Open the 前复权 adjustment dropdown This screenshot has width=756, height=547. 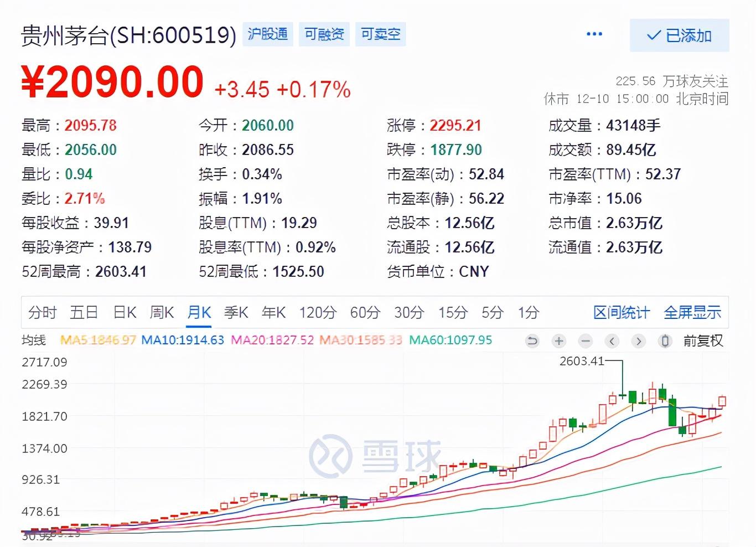pos(703,340)
